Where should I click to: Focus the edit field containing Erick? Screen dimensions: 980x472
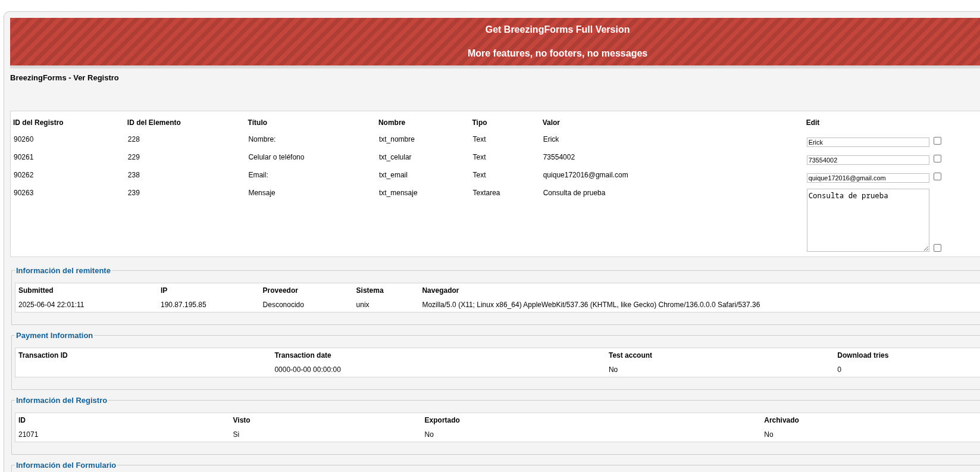pyautogui.click(x=868, y=142)
